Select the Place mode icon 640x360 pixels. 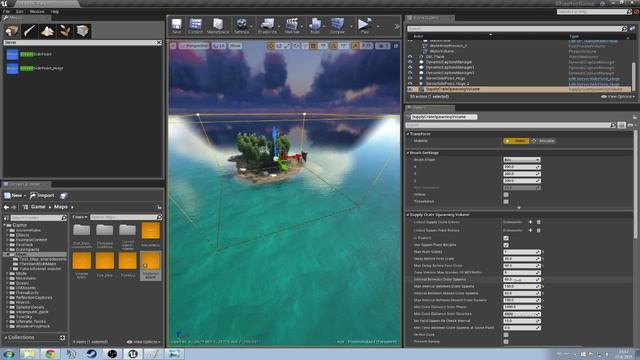[12, 31]
